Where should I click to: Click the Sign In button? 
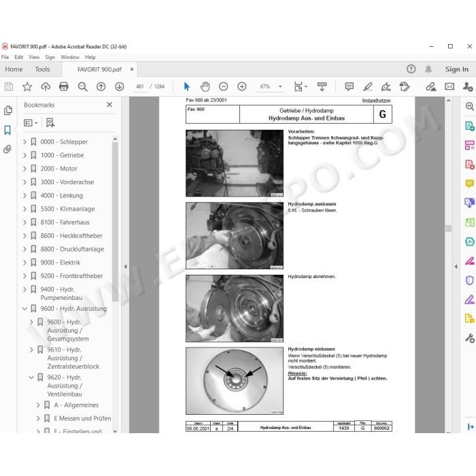coord(456,69)
